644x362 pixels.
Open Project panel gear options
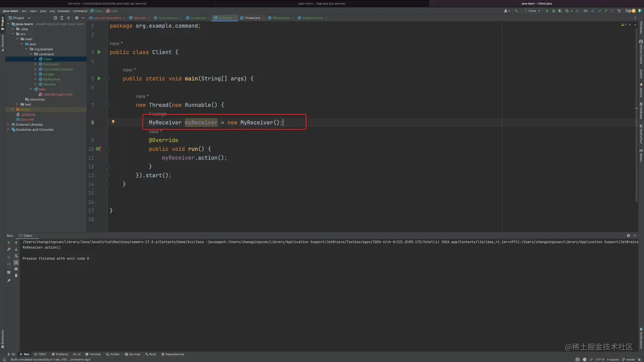tap(77, 18)
